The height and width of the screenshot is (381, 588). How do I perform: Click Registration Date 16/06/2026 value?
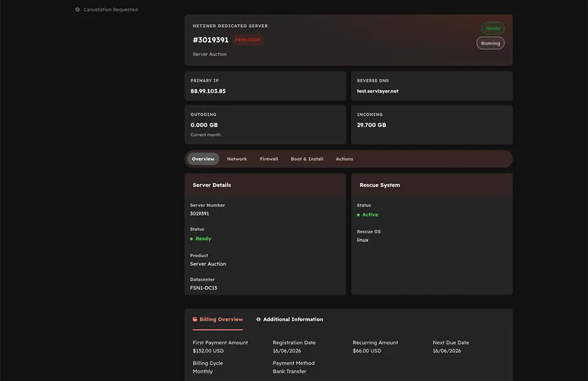287,351
